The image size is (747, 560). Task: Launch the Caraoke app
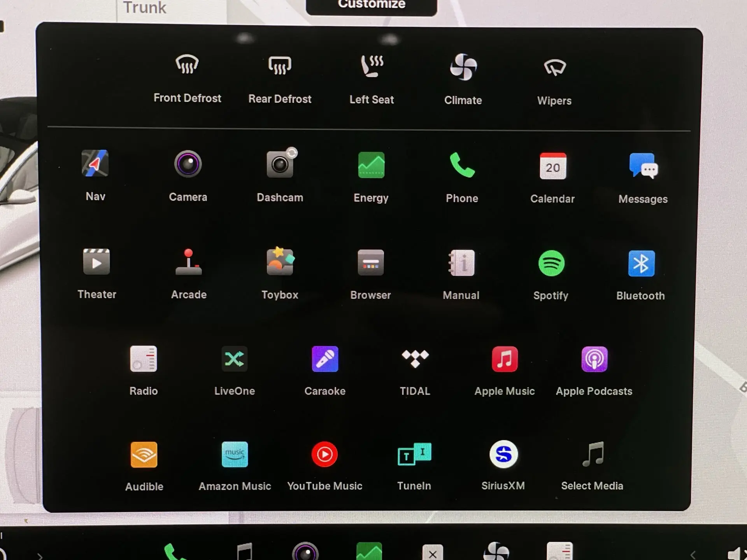click(x=325, y=371)
